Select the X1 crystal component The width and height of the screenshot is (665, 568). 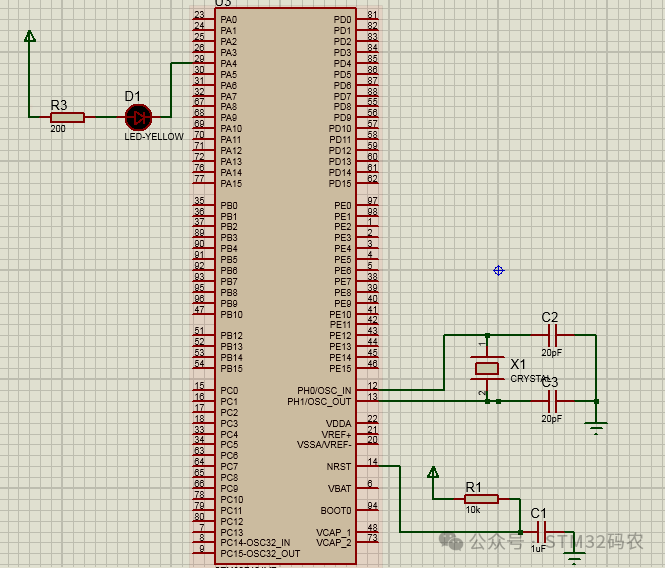pyautogui.click(x=487, y=368)
